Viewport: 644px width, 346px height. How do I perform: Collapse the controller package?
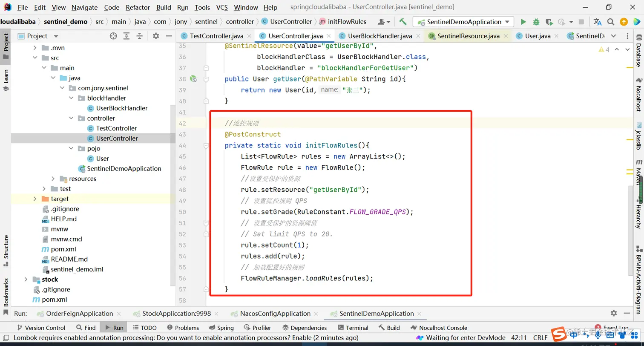(71, 118)
